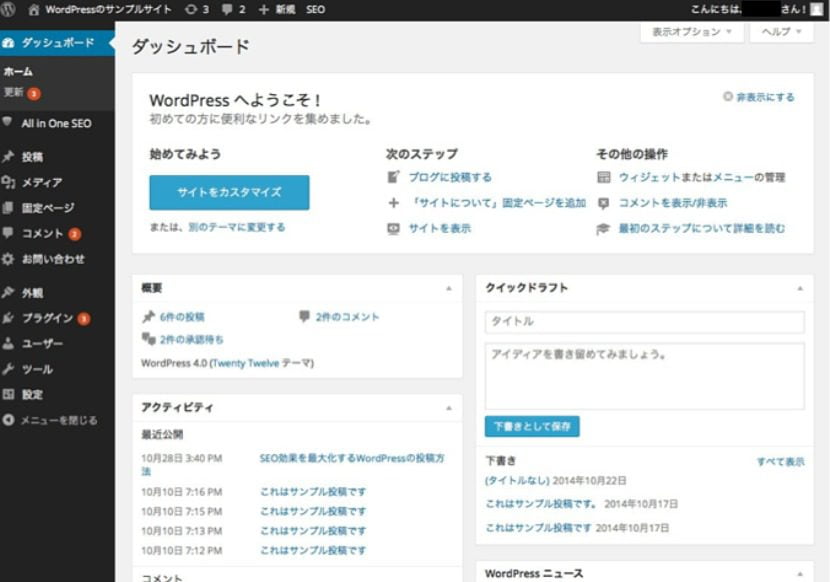Click the collapse menu arrow icon

coord(8,420)
